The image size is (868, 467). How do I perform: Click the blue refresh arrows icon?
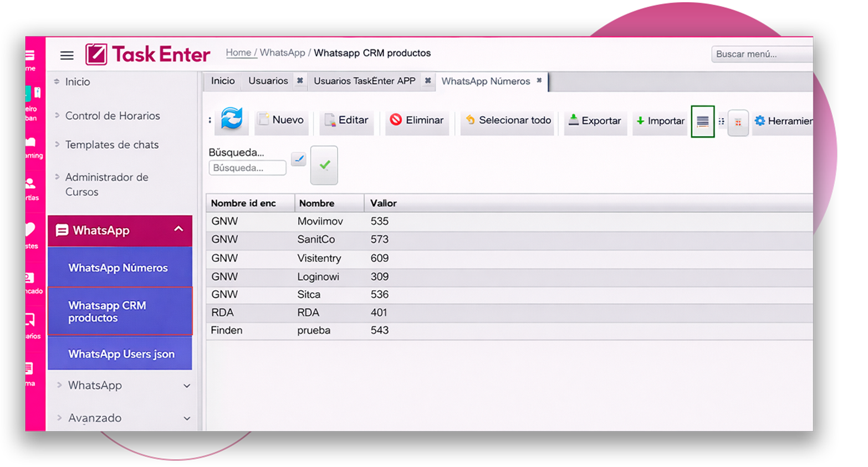[232, 119]
